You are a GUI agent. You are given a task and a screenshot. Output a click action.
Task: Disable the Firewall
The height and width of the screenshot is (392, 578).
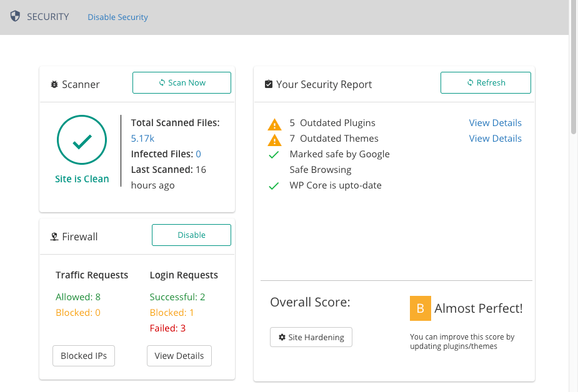pos(191,235)
